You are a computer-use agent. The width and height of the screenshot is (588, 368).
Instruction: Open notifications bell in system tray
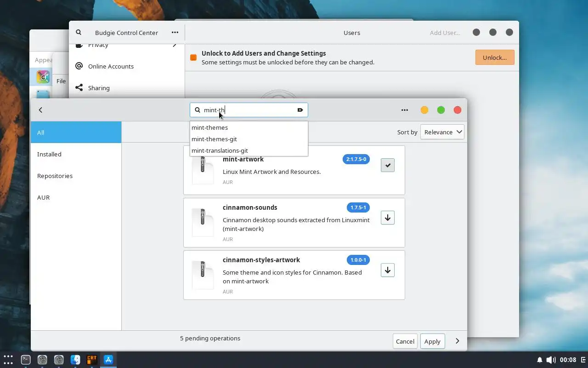pyautogui.click(x=540, y=360)
